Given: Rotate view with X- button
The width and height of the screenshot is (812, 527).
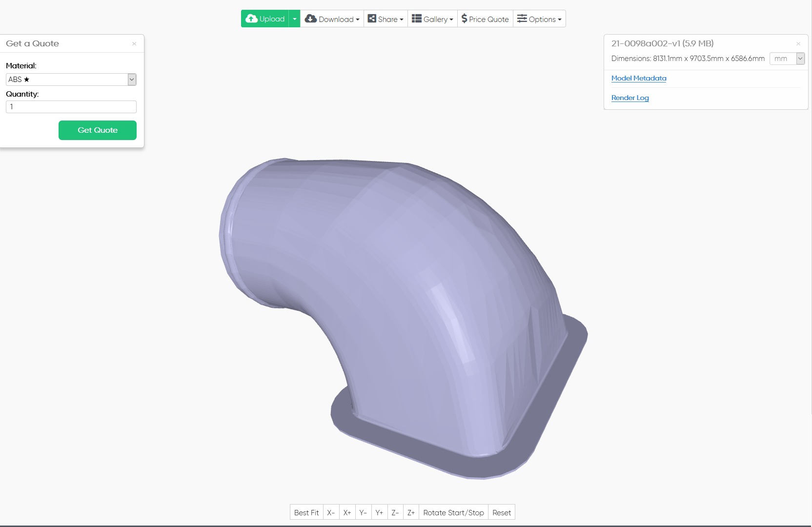Looking at the screenshot, I should click(331, 512).
